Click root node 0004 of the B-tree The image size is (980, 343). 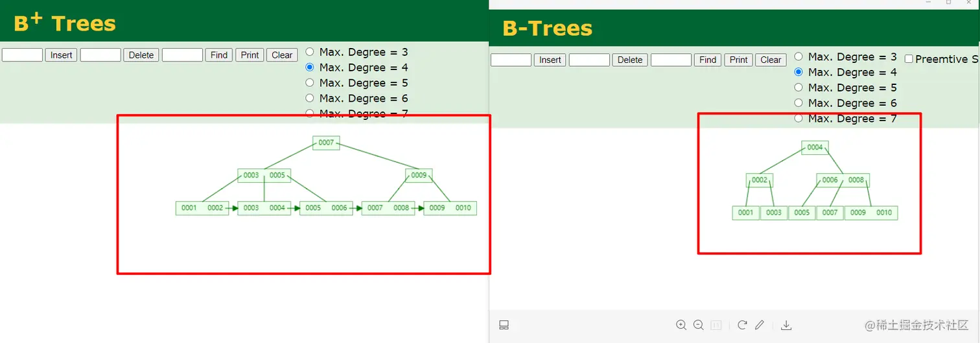(815, 147)
